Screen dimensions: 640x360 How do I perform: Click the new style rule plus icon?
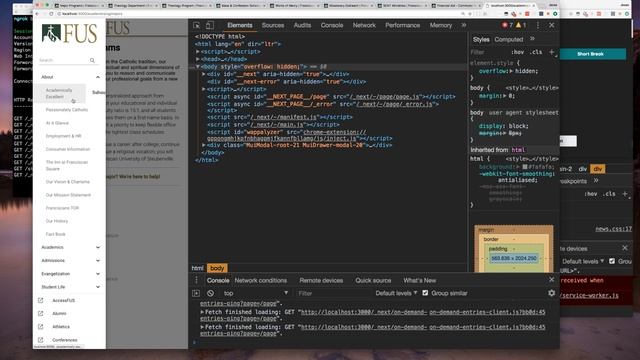pos(551,52)
